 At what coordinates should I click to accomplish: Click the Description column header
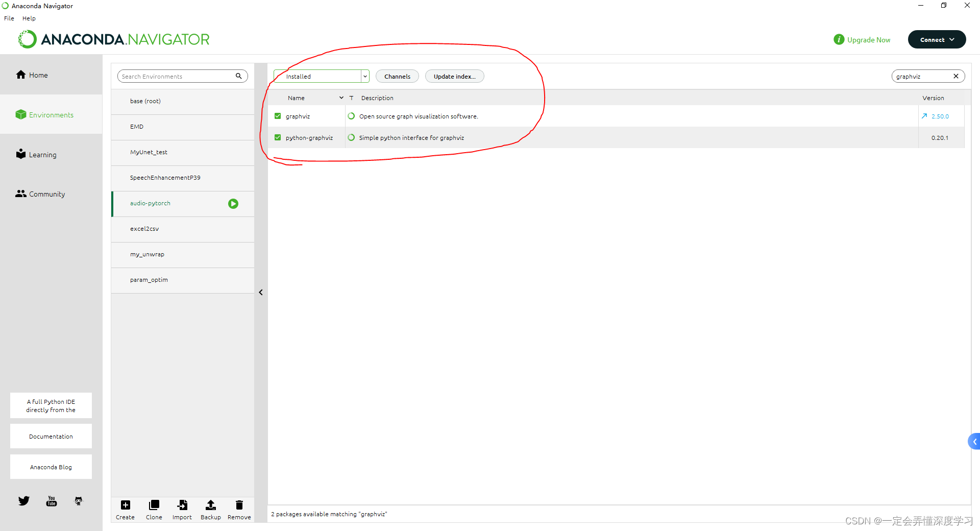(x=377, y=98)
